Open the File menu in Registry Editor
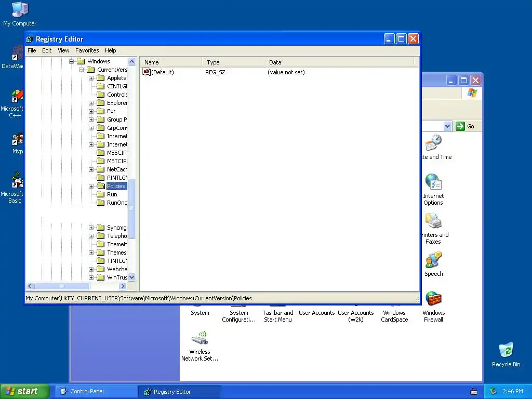This screenshot has width=532, height=399. pos(32,50)
